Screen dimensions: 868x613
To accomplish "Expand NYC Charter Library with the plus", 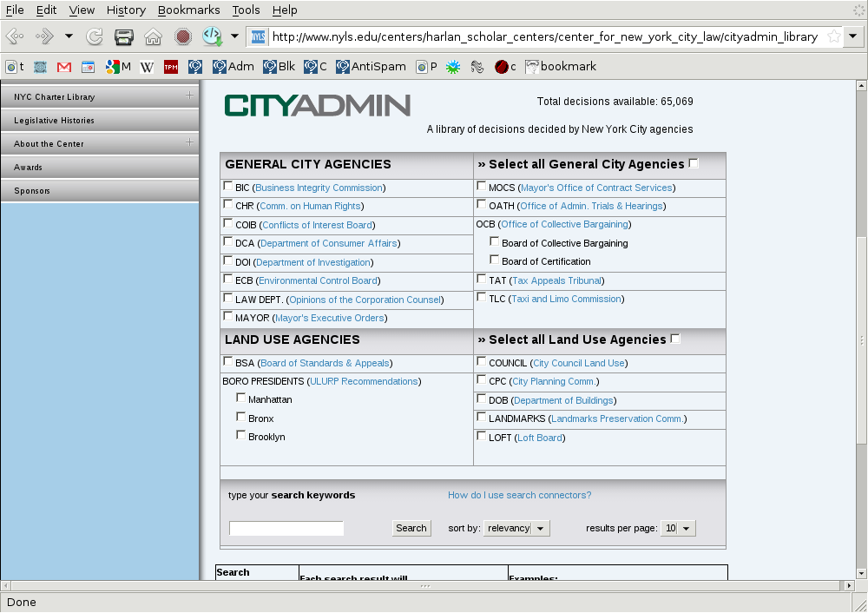I will tap(190, 96).
